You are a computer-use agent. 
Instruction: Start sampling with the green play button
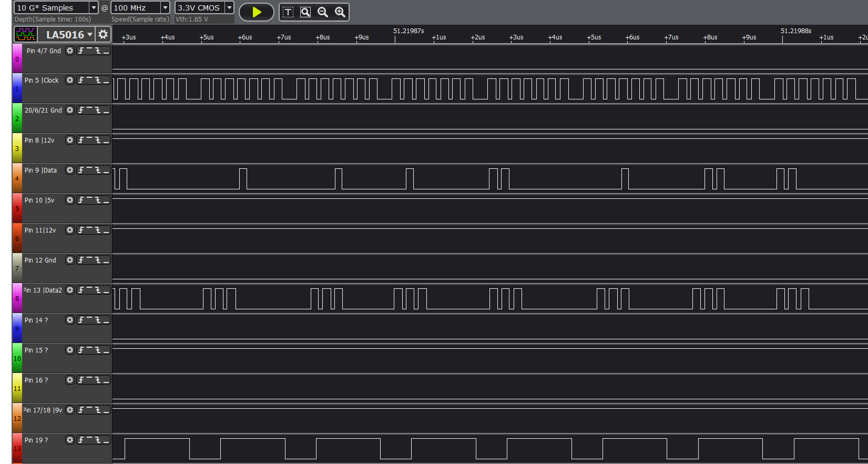point(257,12)
